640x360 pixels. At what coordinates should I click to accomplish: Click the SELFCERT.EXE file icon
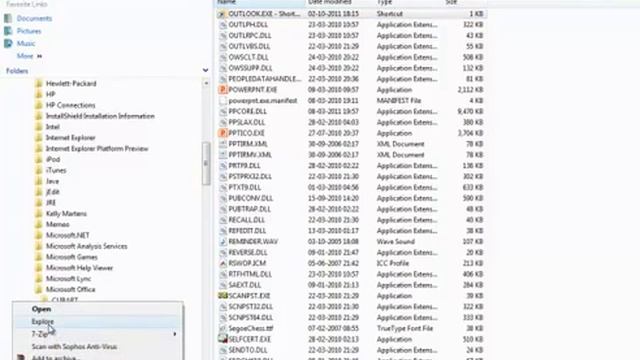[x=222, y=339]
